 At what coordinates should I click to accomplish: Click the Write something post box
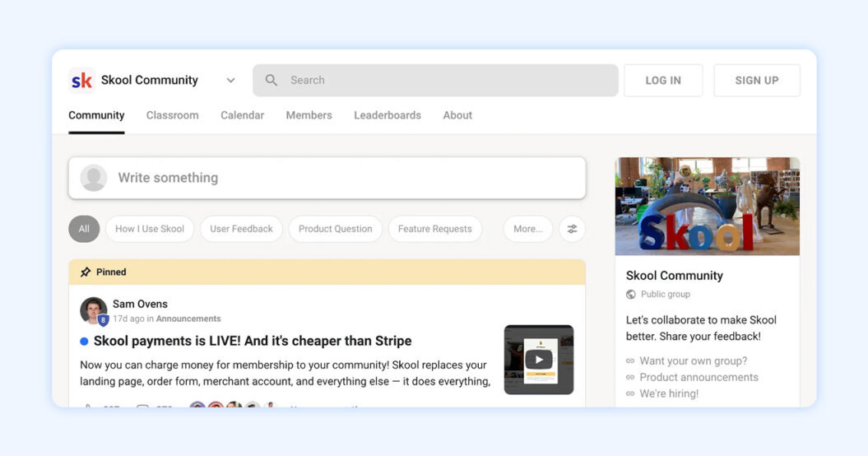[327, 178]
